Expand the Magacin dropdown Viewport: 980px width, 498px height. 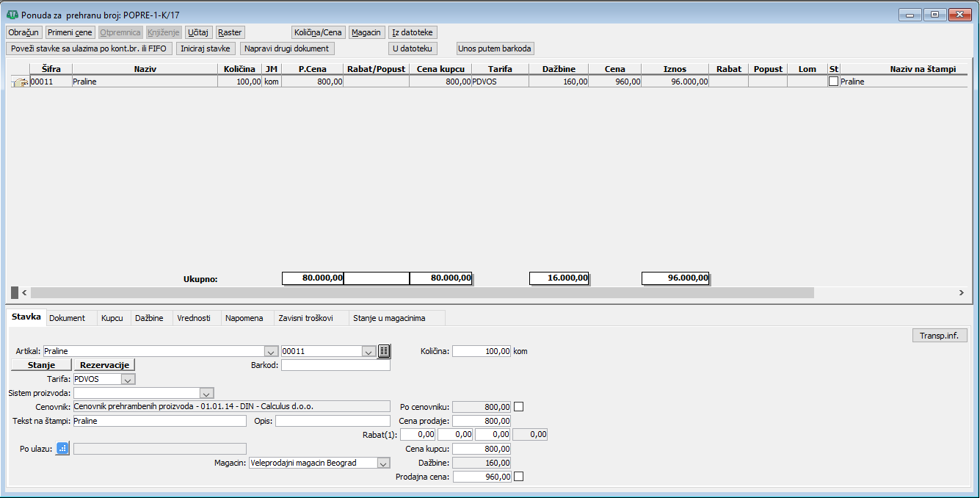[x=382, y=463]
